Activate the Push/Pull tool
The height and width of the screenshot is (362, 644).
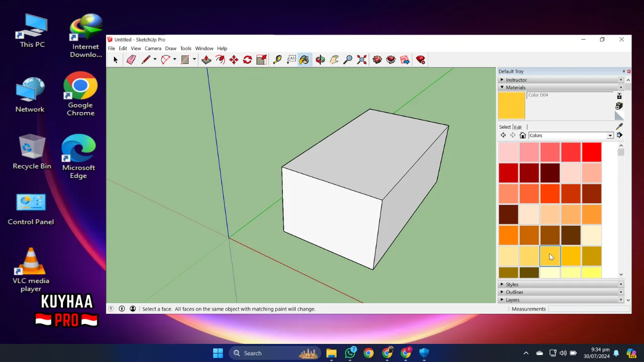click(x=206, y=60)
